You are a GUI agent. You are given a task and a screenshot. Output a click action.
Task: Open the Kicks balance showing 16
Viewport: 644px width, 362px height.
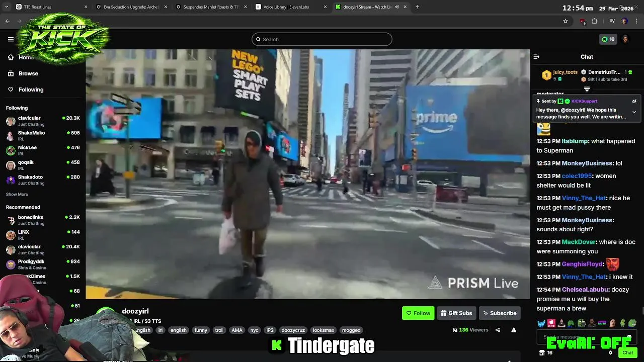pos(608,39)
